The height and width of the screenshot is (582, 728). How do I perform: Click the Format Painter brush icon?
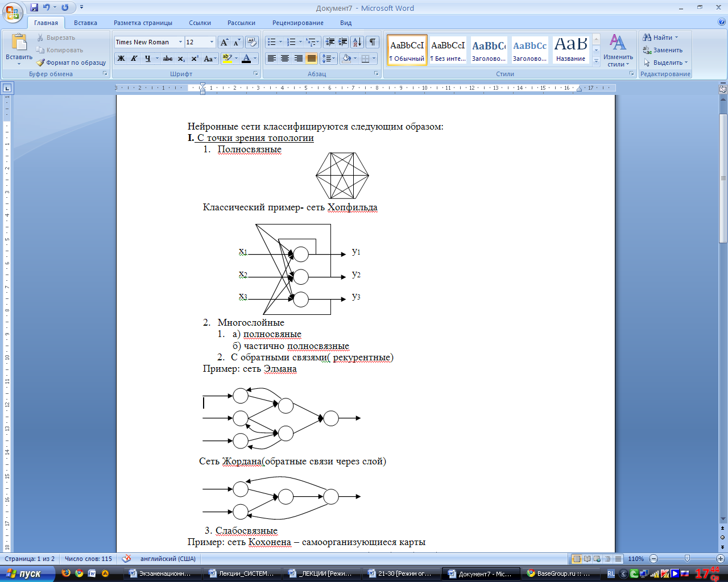[40, 63]
